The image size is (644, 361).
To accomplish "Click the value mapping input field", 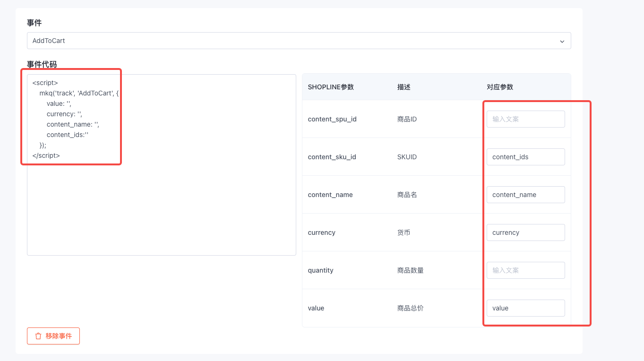I will 526,308.
